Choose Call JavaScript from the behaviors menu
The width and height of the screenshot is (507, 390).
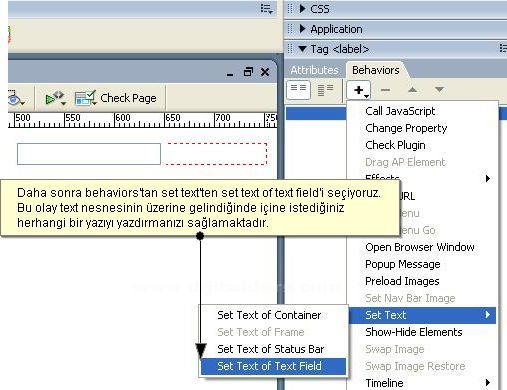[x=400, y=111]
